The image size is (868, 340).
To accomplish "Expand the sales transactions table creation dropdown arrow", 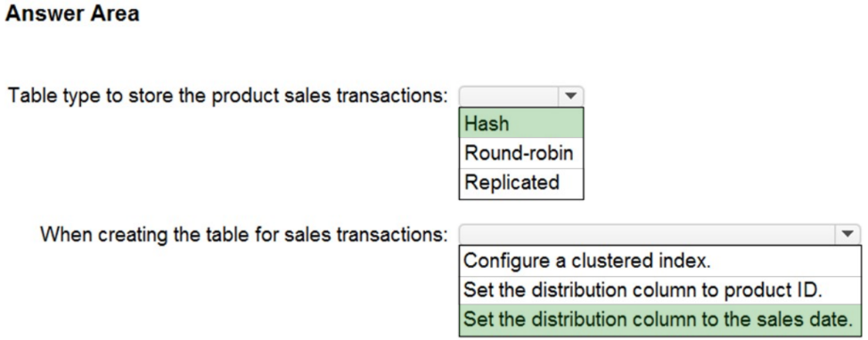I will 848,234.
